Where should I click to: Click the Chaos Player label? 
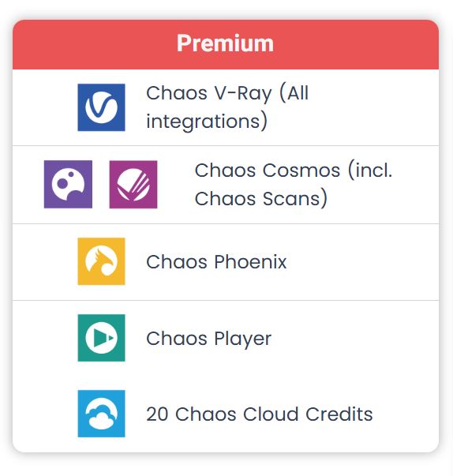pos(209,339)
